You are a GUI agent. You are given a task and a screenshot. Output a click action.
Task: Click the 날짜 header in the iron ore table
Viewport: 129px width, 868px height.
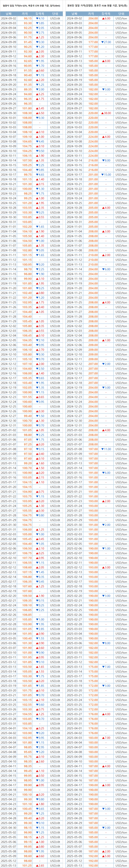pyautogui.click(x=11, y=14)
